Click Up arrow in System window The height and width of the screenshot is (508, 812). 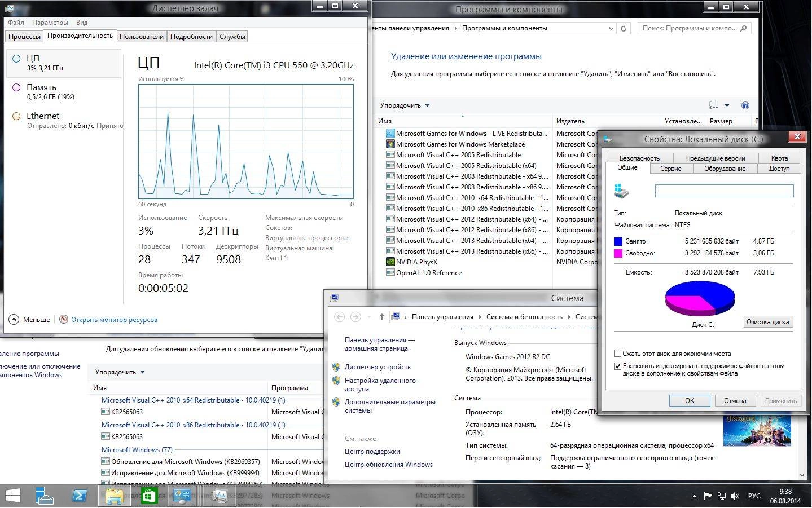point(381,317)
